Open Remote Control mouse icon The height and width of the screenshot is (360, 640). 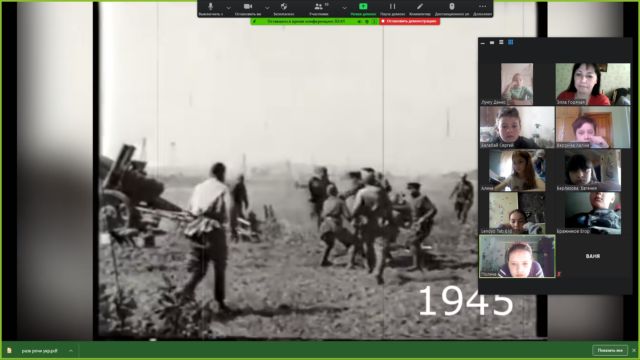[x=451, y=9]
